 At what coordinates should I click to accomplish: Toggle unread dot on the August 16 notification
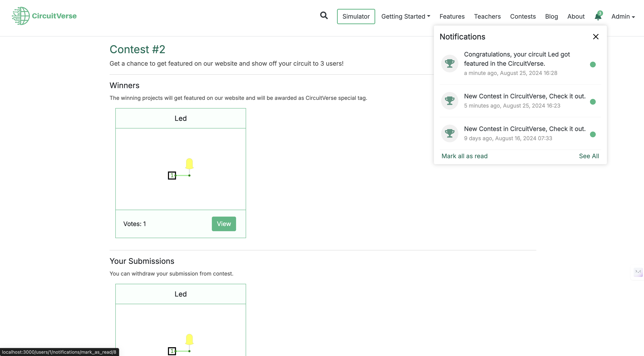[592, 134]
